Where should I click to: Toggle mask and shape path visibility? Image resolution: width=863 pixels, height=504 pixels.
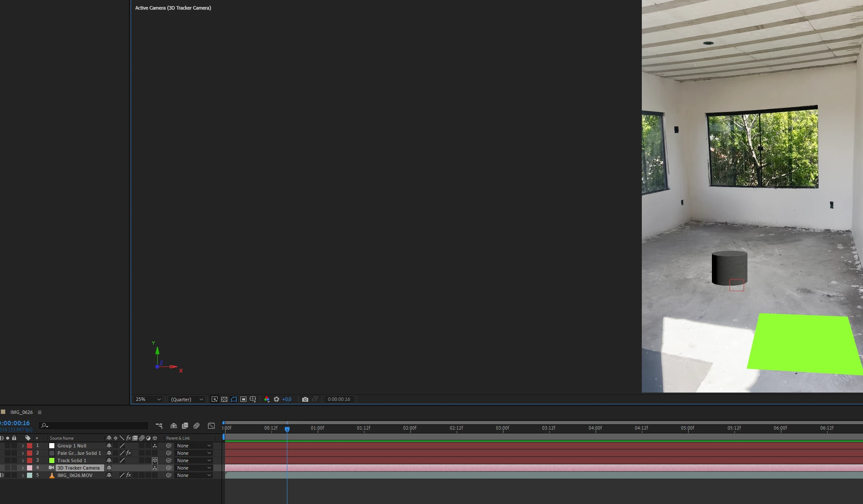click(234, 399)
